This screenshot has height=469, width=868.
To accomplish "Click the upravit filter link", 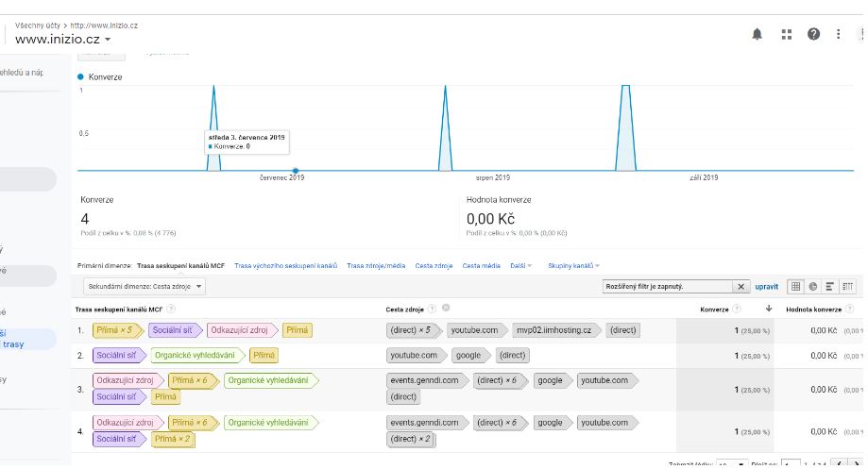I will coord(766,287).
